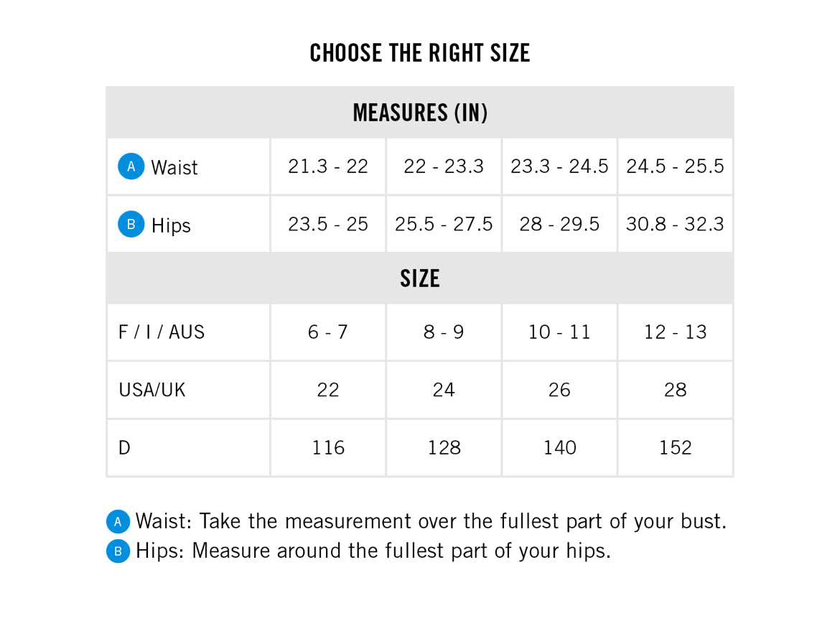Click the blue A icon beside Waist row
The height and width of the screenshot is (631, 840).
[131, 167]
